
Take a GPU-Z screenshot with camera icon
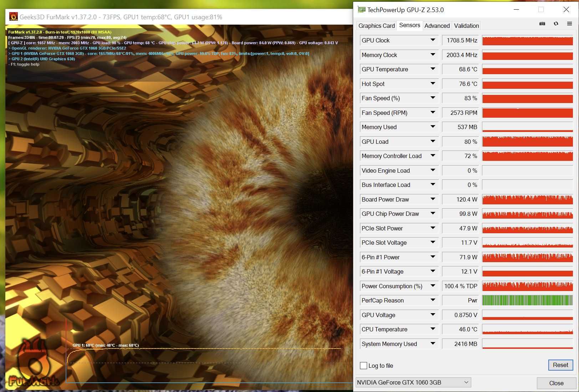[x=542, y=24]
